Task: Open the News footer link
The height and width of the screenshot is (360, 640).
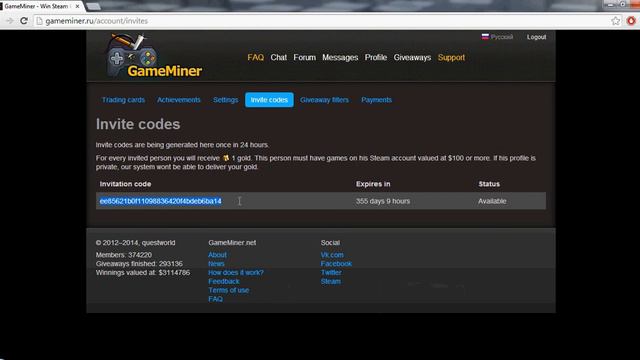Action: coord(216,264)
